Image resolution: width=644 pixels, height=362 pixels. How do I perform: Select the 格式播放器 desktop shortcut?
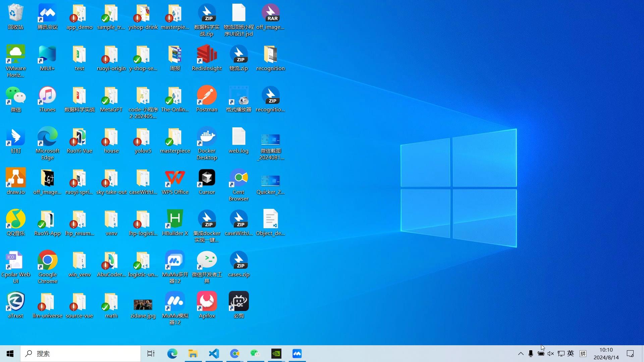238,99
